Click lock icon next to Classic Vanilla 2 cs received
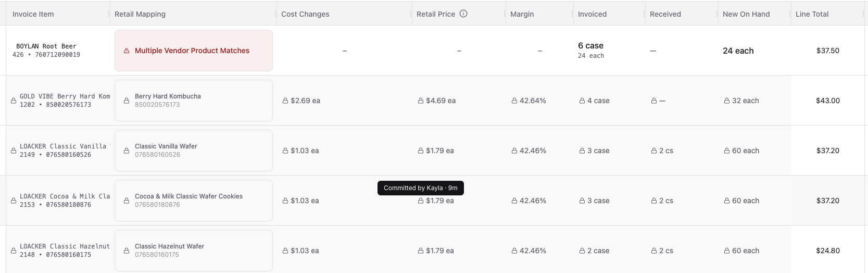 coord(654,151)
